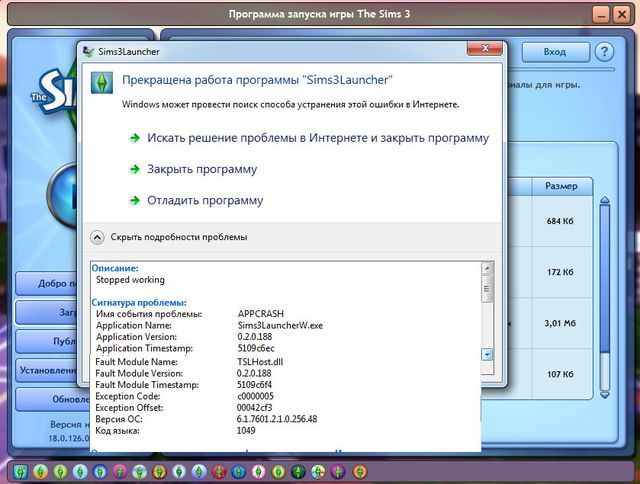Viewport: 640px width, 484px height.
Task: Click the 'Stopped working' description text
Action: point(130,280)
